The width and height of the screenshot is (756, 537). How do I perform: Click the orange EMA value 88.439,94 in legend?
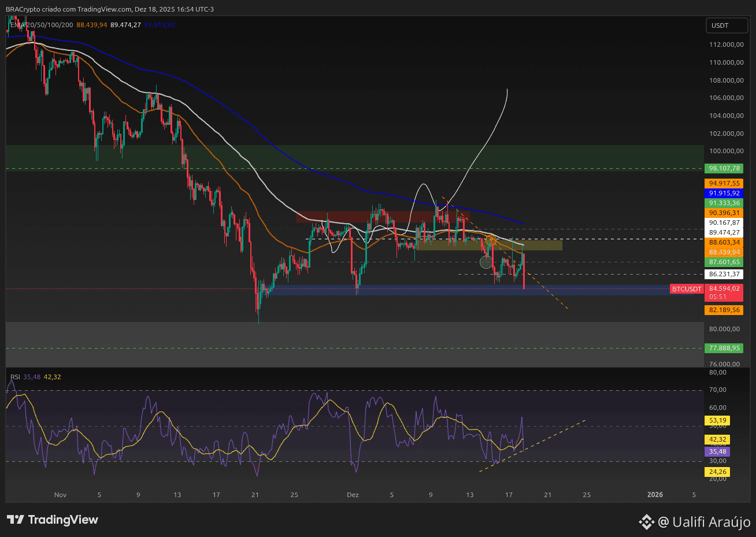click(92, 25)
